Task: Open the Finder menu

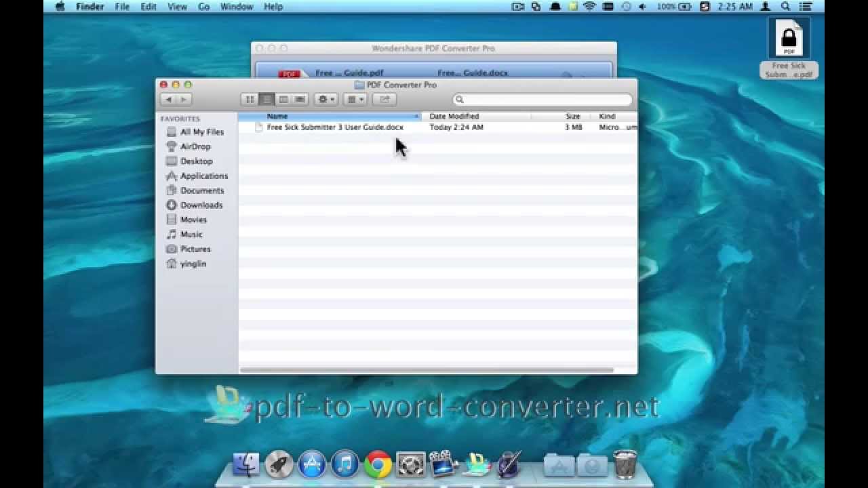Action: coord(89,7)
